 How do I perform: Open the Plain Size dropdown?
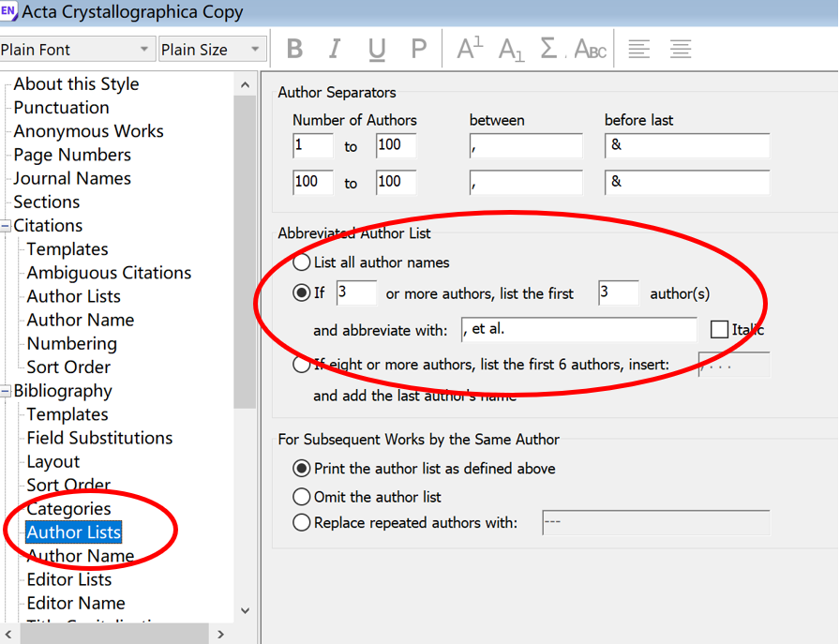coord(213,50)
